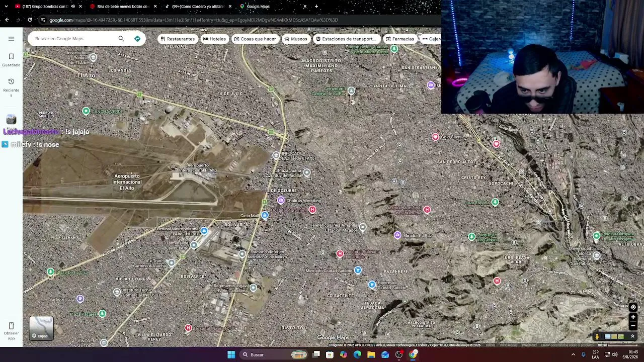Viewport: 644px width, 362px height.
Task: Open the Windows Start menu
Action: pos(231,354)
